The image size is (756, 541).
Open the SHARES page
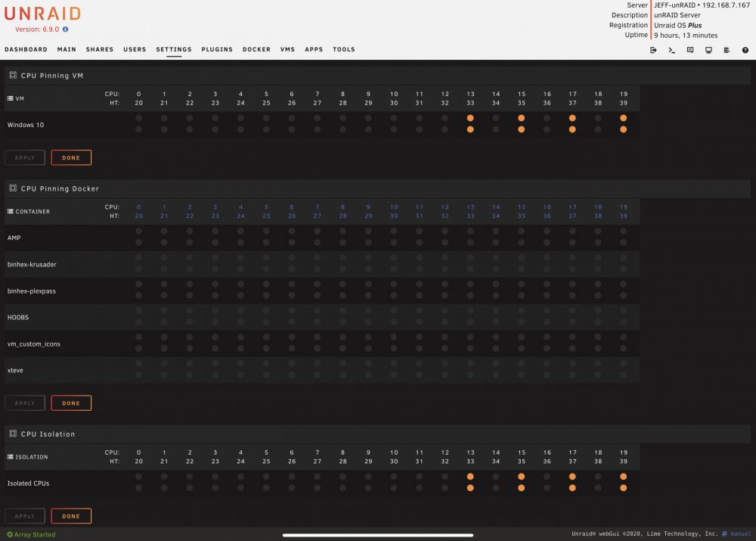coord(100,49)
